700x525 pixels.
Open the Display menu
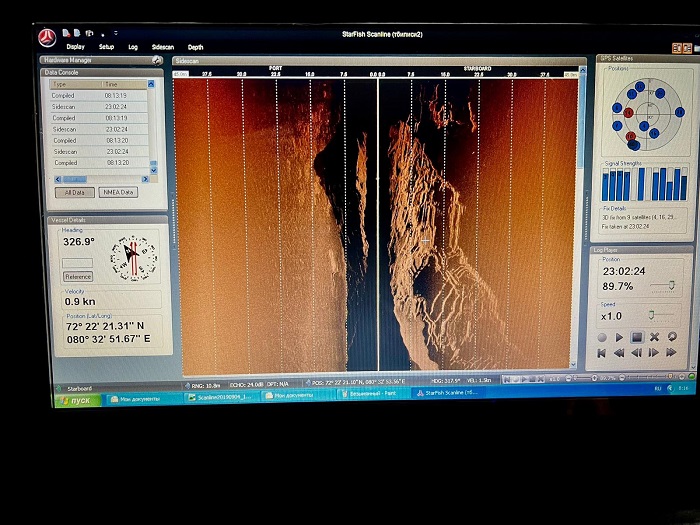click(x=75, y=47)
